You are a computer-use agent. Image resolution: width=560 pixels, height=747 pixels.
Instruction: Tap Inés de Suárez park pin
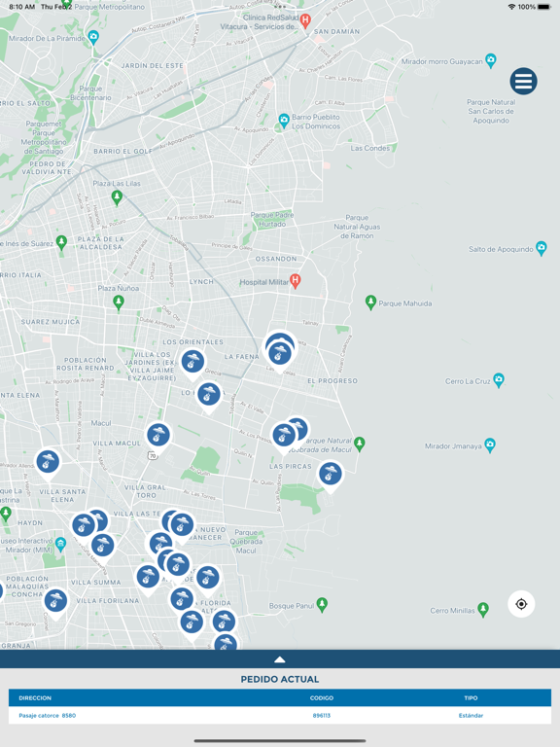(x=61, y=242)
